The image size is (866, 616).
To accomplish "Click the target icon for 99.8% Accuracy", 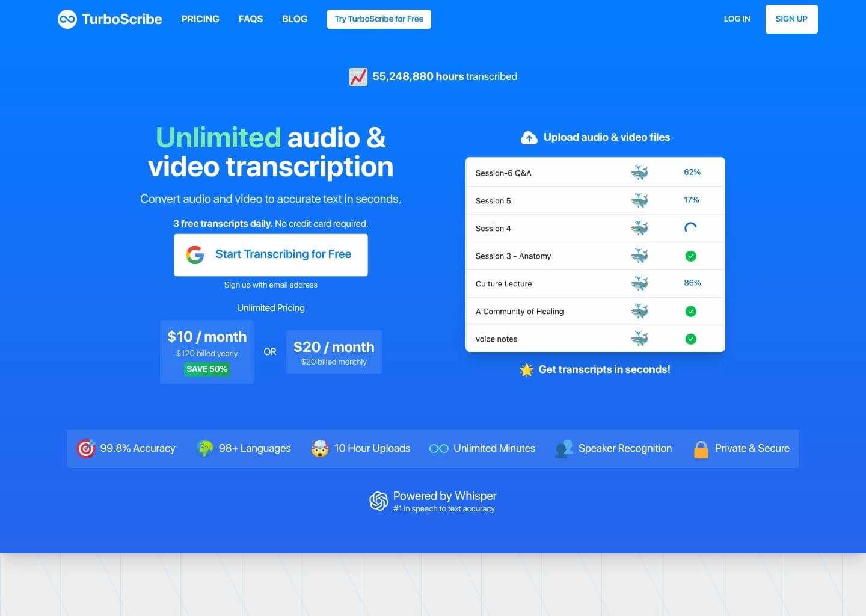I will 86,448.
